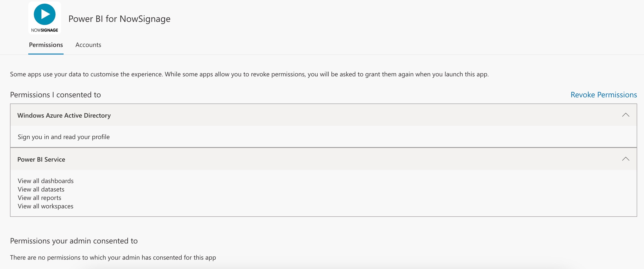Click the apps data customise description text
The height and width of the screenshot is (269, 644).
click(249, 74)
